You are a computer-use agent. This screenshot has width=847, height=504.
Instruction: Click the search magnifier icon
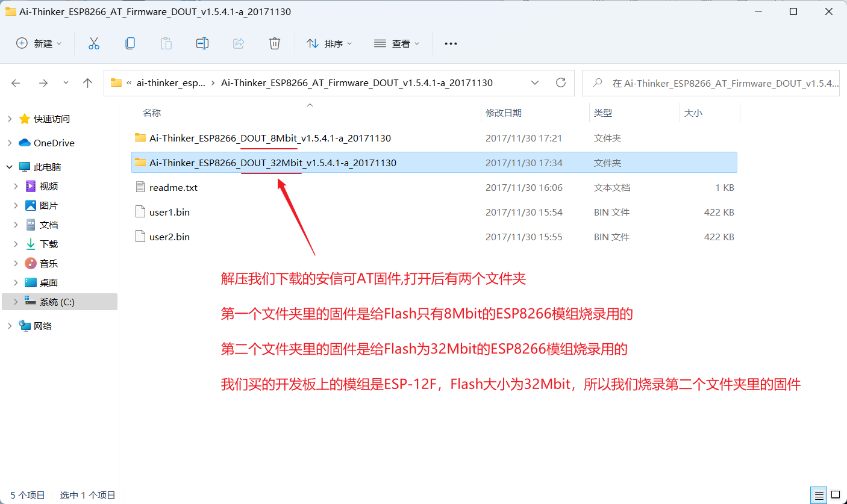point(598,83)
